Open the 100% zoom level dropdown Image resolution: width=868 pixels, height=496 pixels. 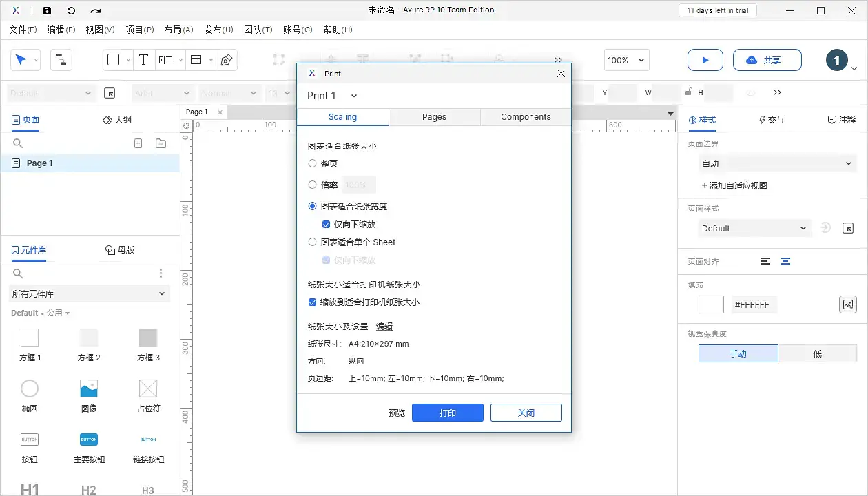[x=626, y=60]
